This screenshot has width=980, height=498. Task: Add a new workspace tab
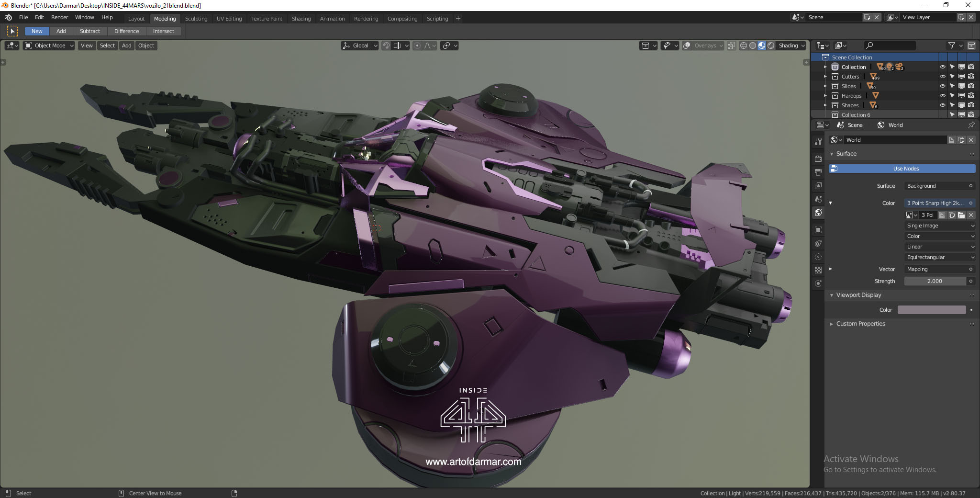coord(458,19)
